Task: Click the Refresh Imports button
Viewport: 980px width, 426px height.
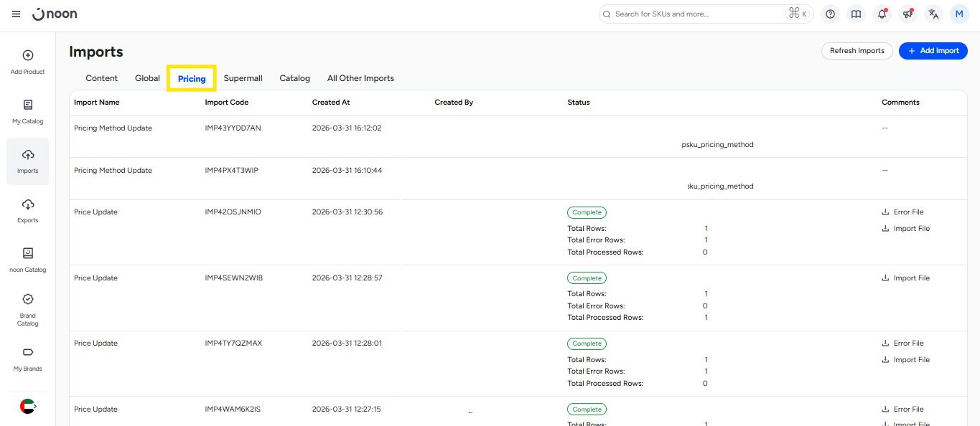Action: 857,51
